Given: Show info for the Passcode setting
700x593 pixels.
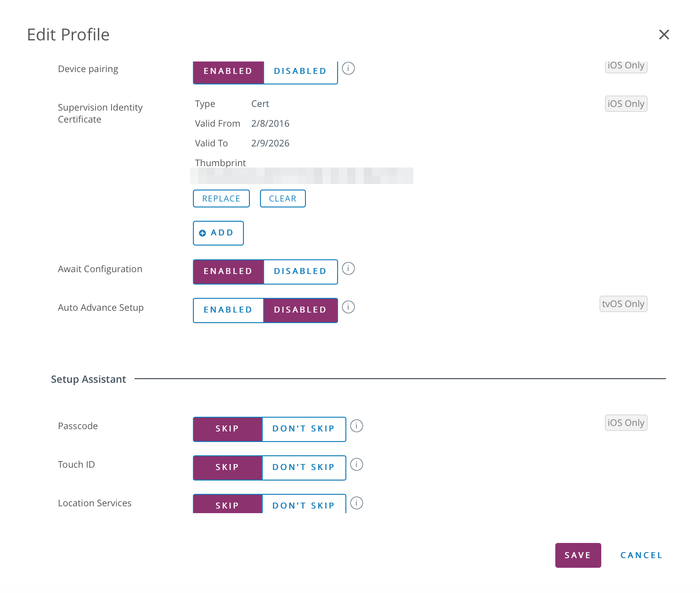Looking at the screenshot, I should (356, 426).
